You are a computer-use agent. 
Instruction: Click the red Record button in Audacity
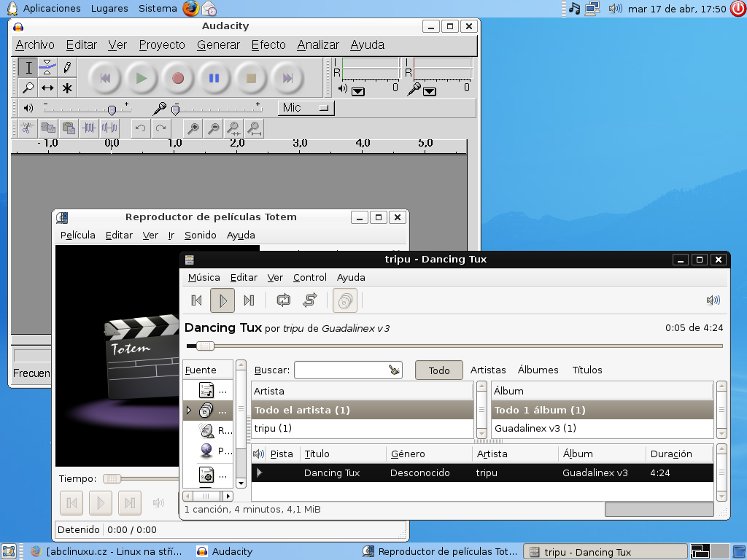178,78
